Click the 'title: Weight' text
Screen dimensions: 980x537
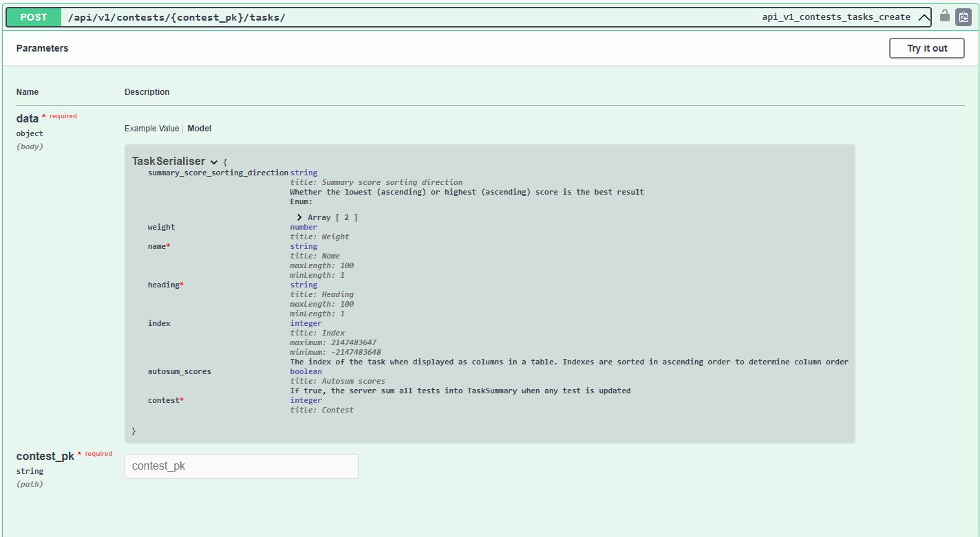click(x=320, y=237)
